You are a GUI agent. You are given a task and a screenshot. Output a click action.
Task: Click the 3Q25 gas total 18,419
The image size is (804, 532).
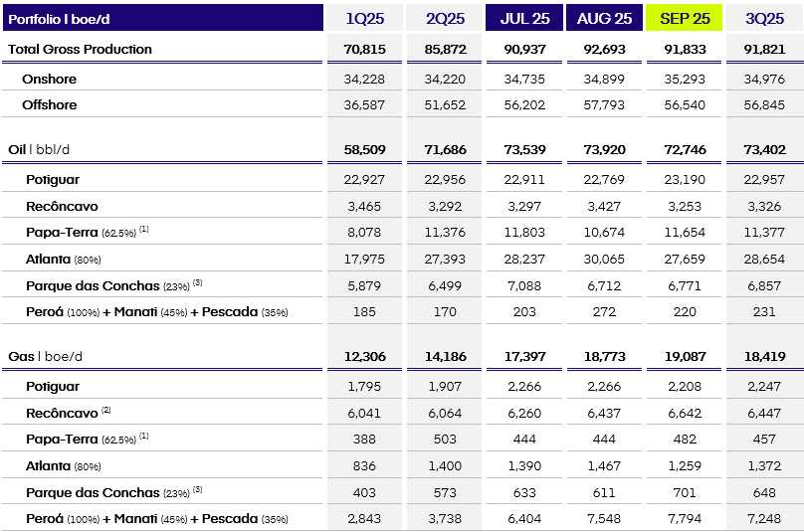[x=764, y=356]
